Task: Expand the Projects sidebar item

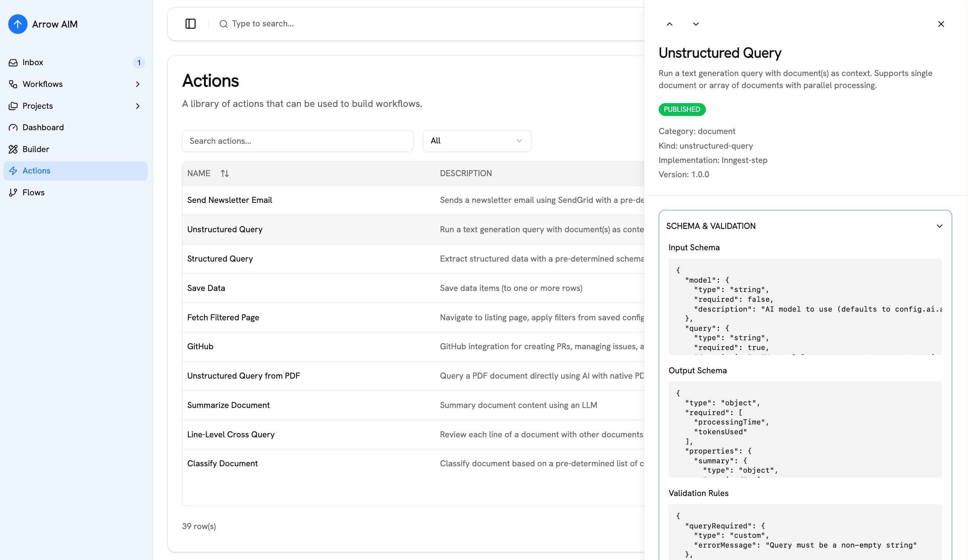Action: pos(138,106)
